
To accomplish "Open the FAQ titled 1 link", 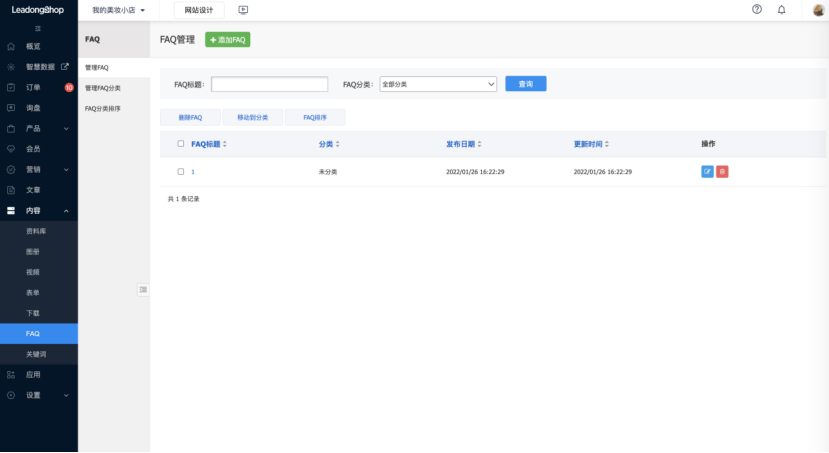I will point(193,172).
